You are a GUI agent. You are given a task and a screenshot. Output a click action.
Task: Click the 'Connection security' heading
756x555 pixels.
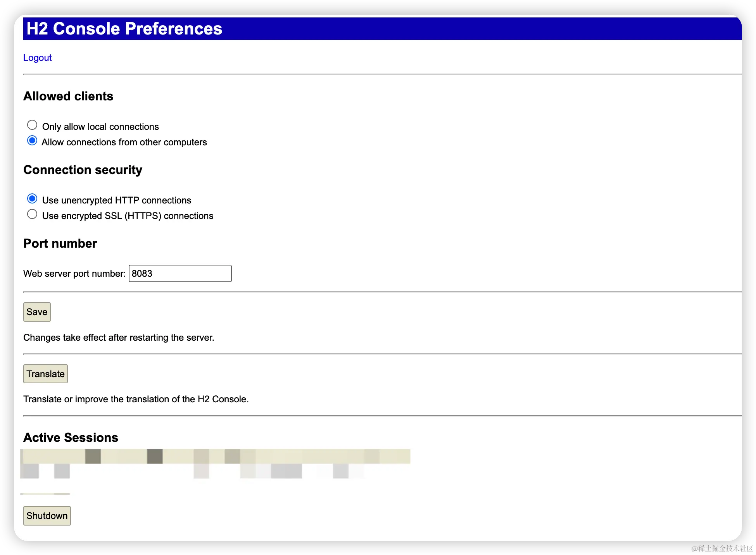pyautogui.click(x=83, y=170)
